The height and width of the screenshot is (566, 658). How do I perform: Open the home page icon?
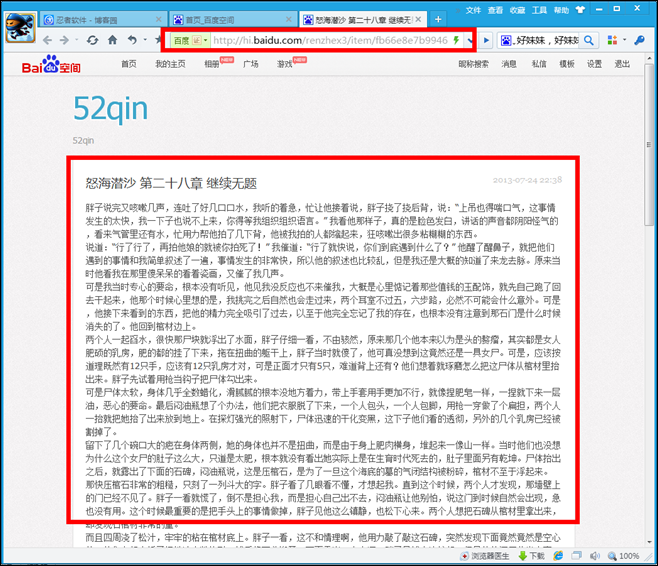(112, 40)
